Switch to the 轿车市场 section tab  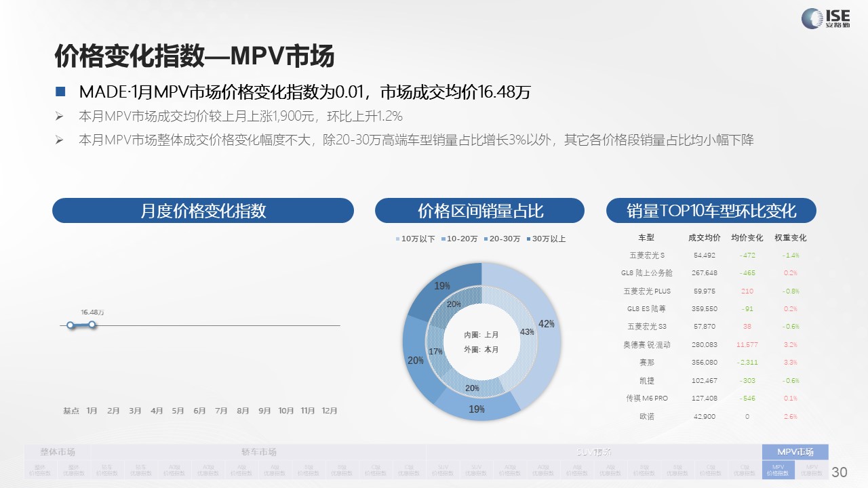(258, 452)
